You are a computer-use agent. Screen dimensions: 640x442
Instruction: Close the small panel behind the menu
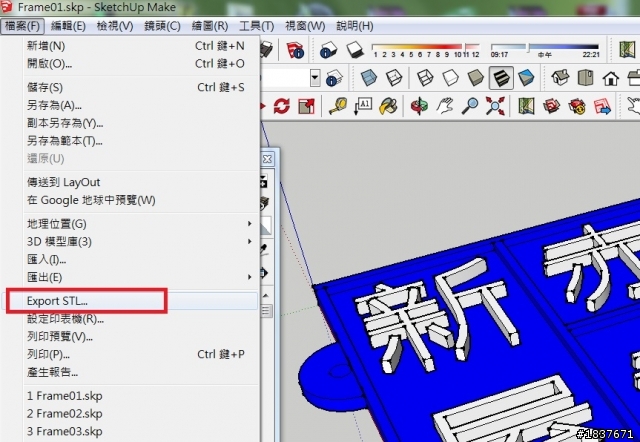[x=267, y=159]
